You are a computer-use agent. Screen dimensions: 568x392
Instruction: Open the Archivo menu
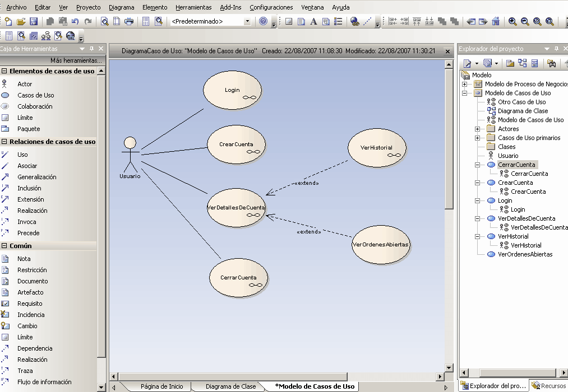click(16, 7)
